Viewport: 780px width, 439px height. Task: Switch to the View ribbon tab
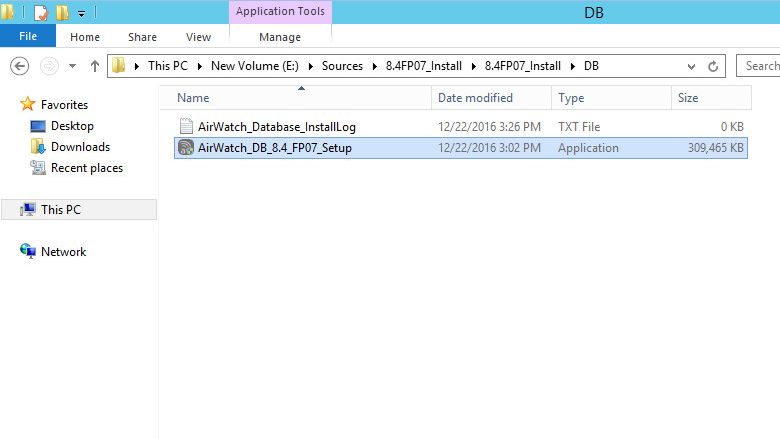point(198,37)
